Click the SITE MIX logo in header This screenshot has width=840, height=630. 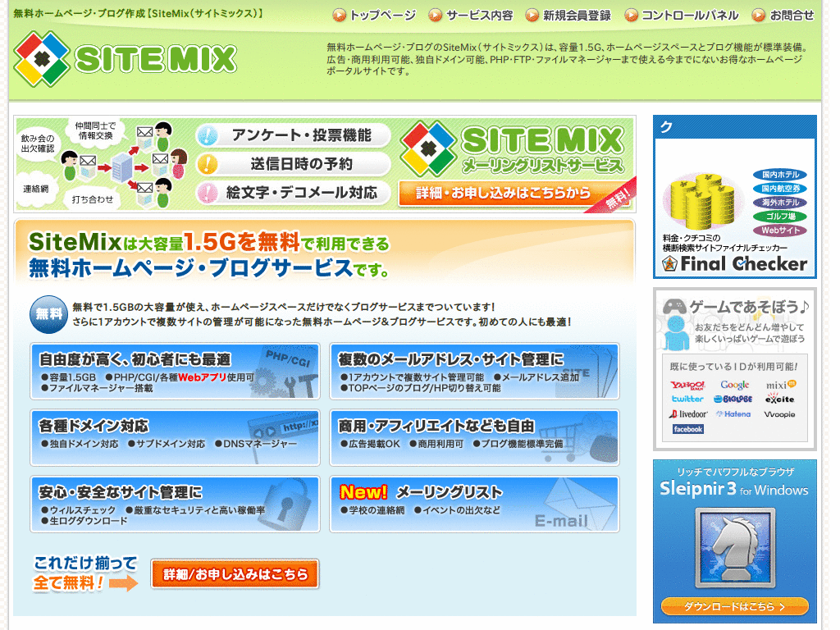tap(126, 59)
